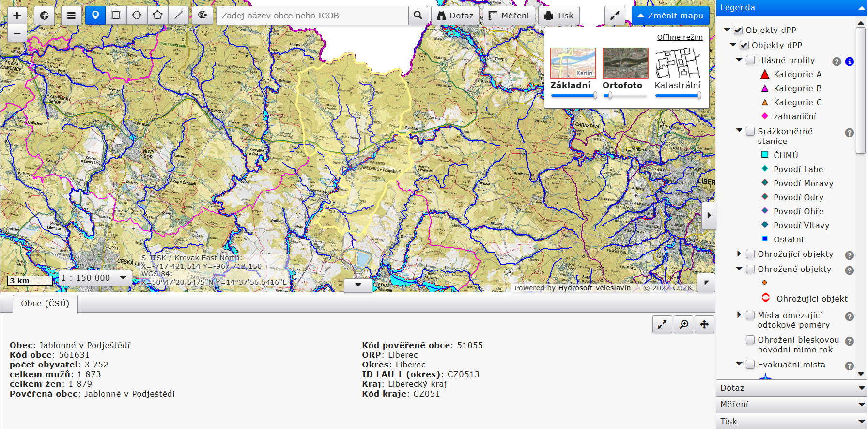Uncheck the nested Objekty dPP sublayer
This screenshot has height=429, width=868.
click(x=744, y=45)
